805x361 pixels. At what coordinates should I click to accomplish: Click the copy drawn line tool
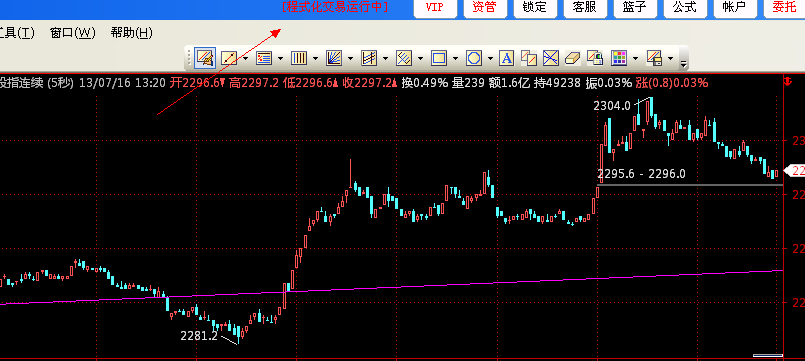coord(529,58)
